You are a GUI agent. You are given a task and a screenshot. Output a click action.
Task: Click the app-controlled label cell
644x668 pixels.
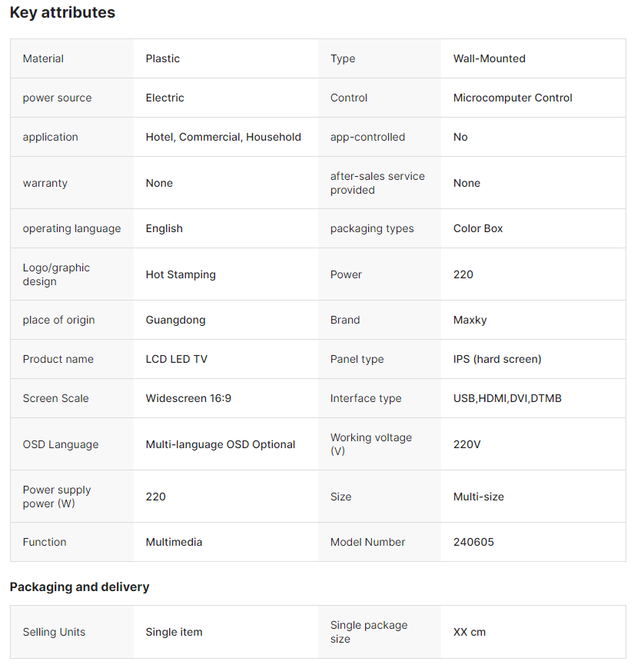pyautogui.click(x=367, y=137)
